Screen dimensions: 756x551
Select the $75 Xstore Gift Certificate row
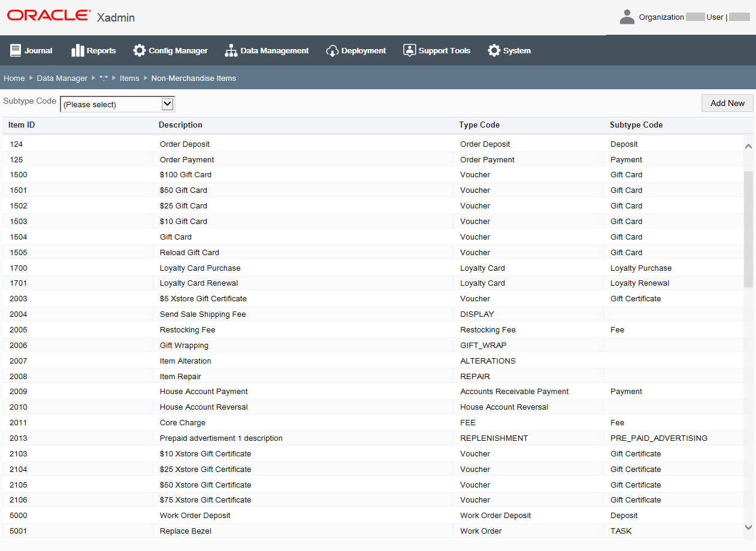373,500
